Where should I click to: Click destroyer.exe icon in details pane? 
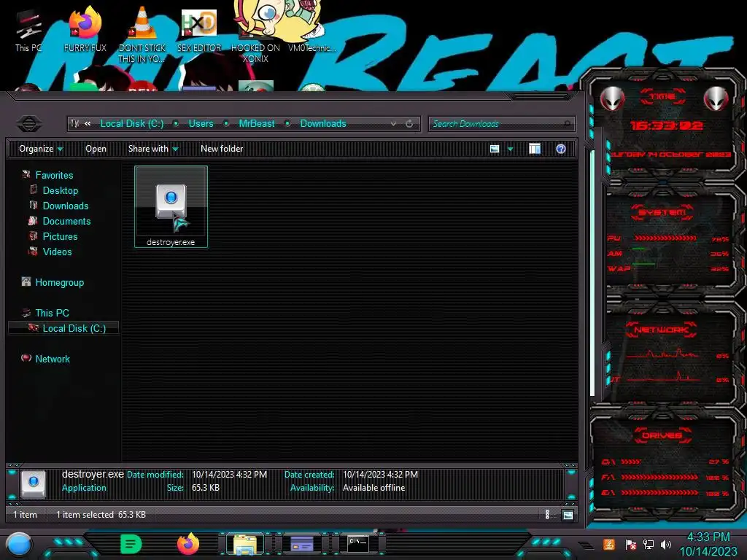pos(34,483)
